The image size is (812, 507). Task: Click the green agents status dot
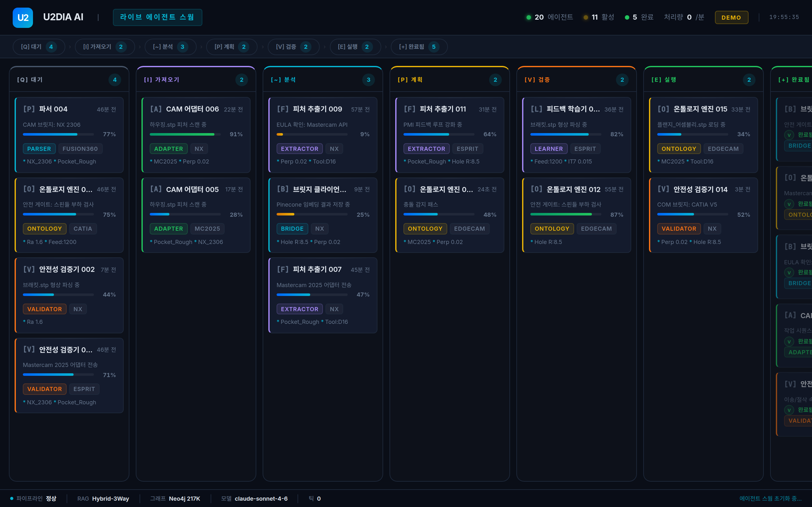pyautogui.click(x=528, y=17)
